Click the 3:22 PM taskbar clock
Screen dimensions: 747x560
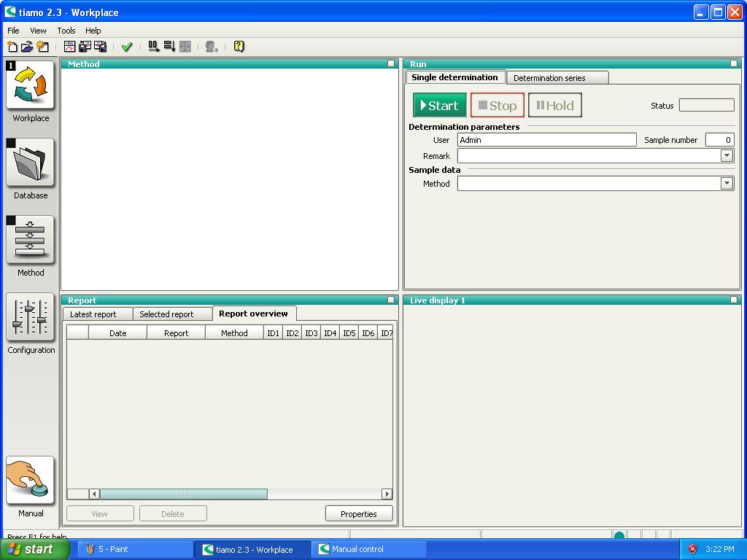click(x=719, y=549)
